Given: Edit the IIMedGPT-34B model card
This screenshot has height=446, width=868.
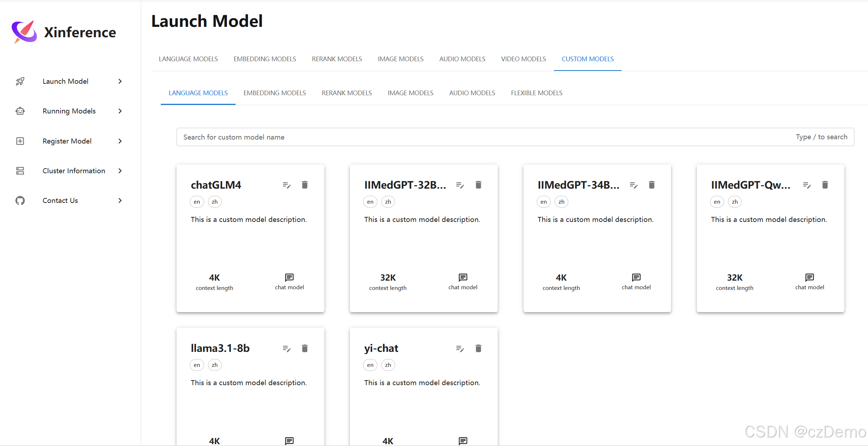Looking at the screenshot, I should pos(633,185).
